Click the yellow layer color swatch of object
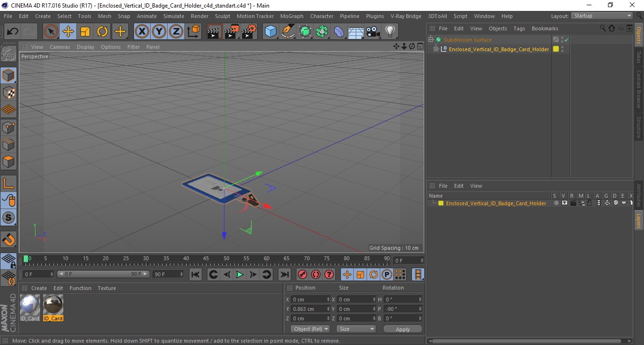The height and width of the screenshot is (345, 644). coord(556,49)
